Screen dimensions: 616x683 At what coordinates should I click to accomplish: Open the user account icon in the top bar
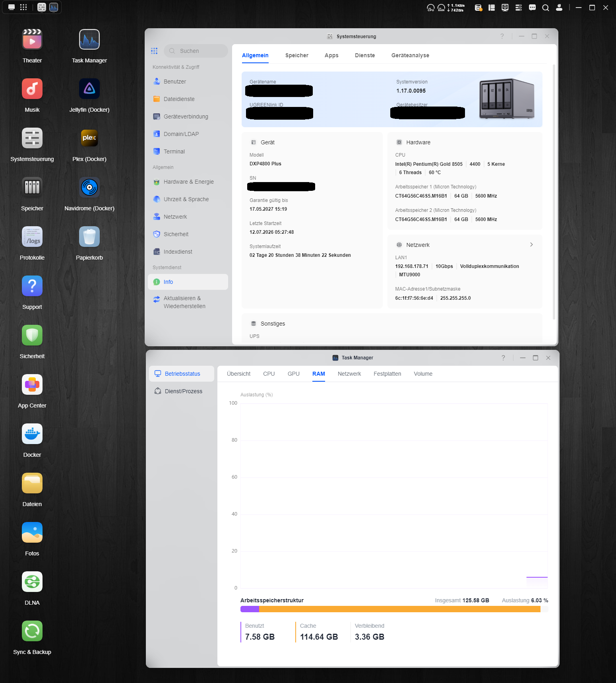[x=559, y=8]
